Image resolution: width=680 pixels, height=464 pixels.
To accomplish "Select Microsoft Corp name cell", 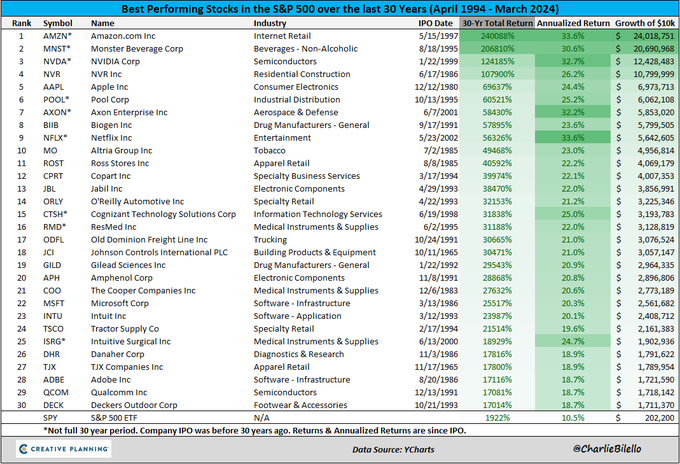I will pyautogui.click(x=120, y=304).
